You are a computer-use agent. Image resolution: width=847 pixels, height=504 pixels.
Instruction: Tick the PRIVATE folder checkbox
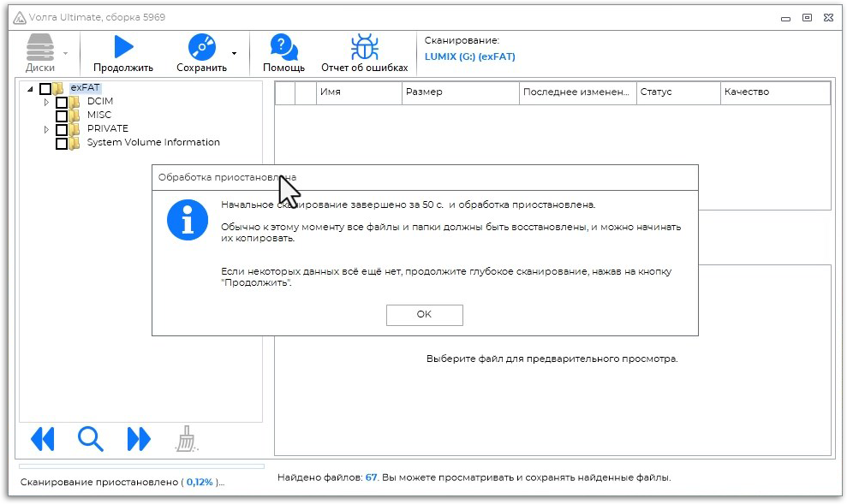coord(62,129)
